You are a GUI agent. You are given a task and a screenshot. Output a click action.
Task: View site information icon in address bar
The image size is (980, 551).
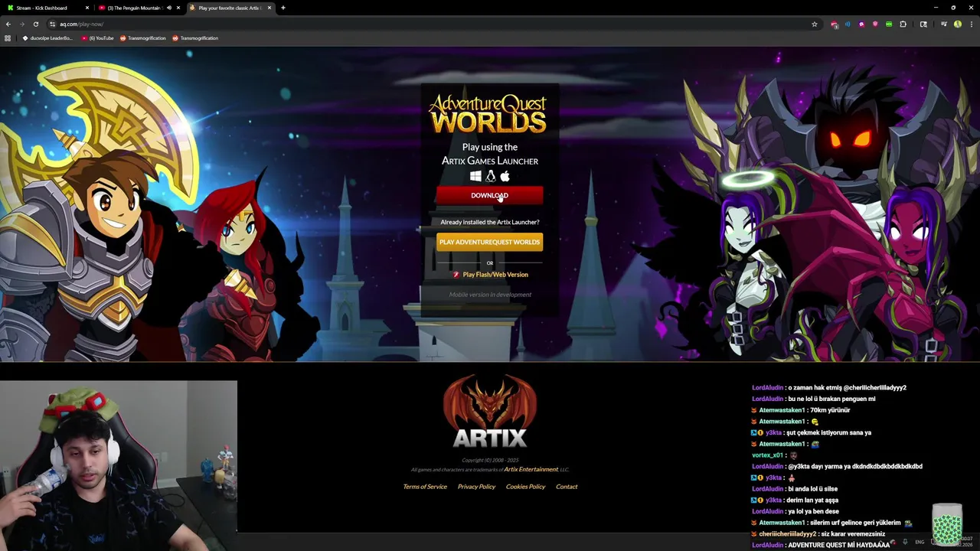point(52,24)
